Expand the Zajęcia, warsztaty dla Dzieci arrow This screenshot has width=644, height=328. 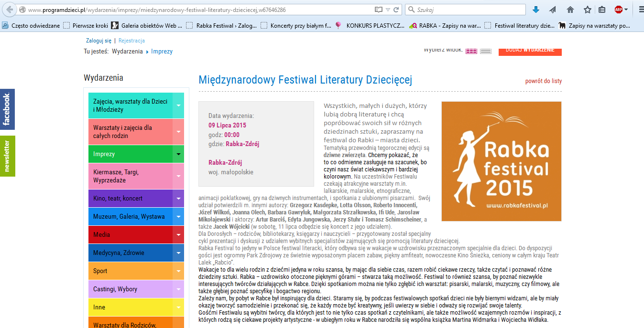(178, 106)
